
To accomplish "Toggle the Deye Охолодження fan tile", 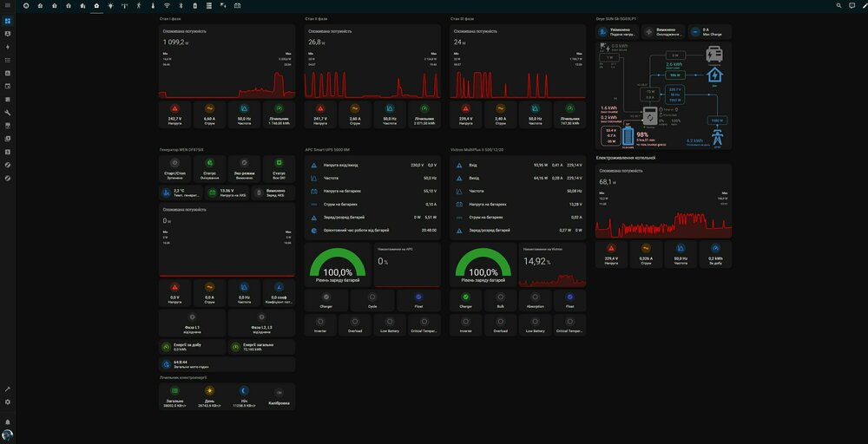I will 664,31.
